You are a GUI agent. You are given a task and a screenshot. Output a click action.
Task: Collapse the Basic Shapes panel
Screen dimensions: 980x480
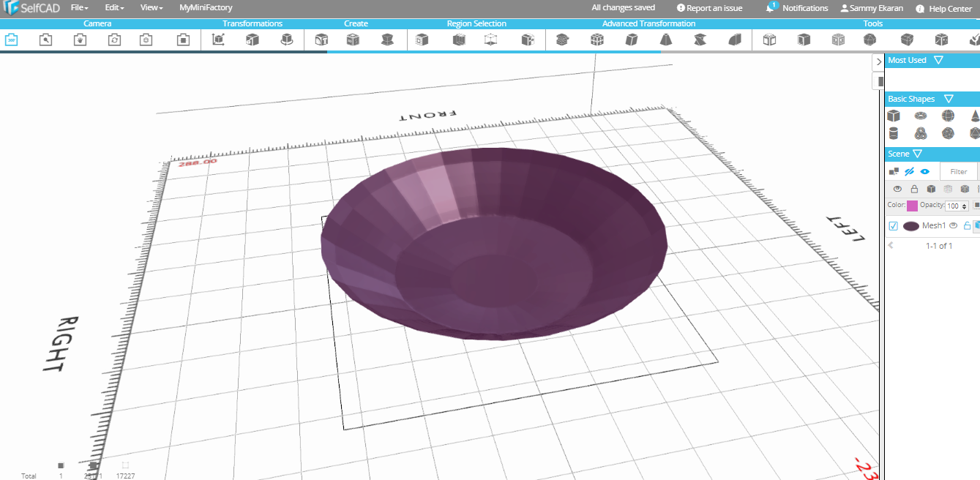949,98
